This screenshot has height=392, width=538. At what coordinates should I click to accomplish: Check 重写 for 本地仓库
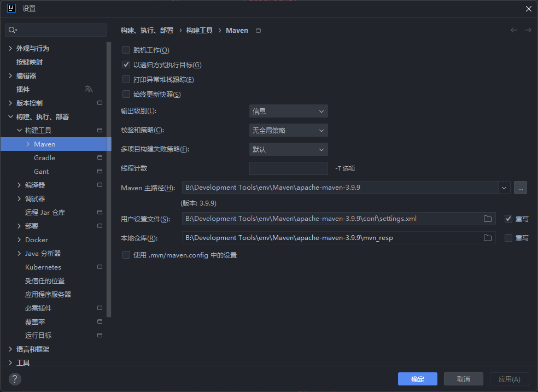coord(508,238)
